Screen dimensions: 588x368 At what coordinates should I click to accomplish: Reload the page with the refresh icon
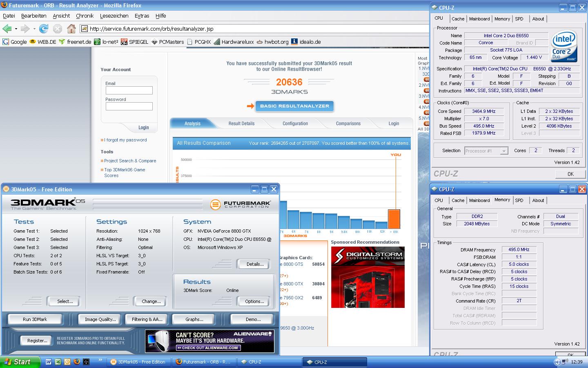point(44,29)
